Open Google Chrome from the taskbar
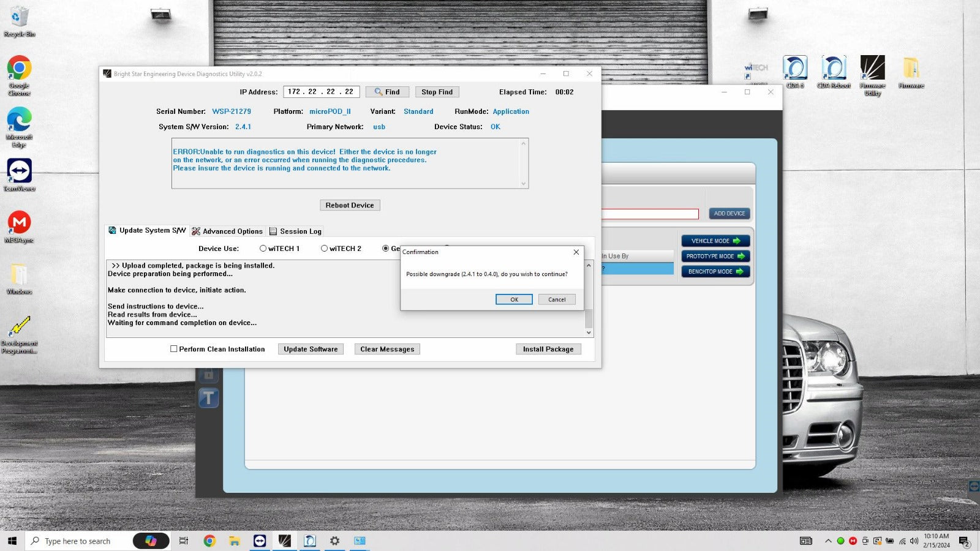Screen dimensions: 980x551 pos(209,541)
